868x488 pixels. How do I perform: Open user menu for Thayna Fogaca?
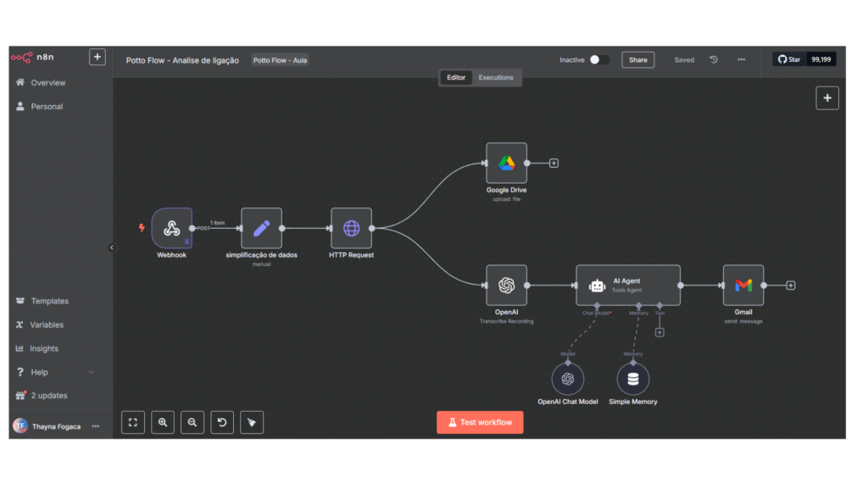click(x=96, y=427)
